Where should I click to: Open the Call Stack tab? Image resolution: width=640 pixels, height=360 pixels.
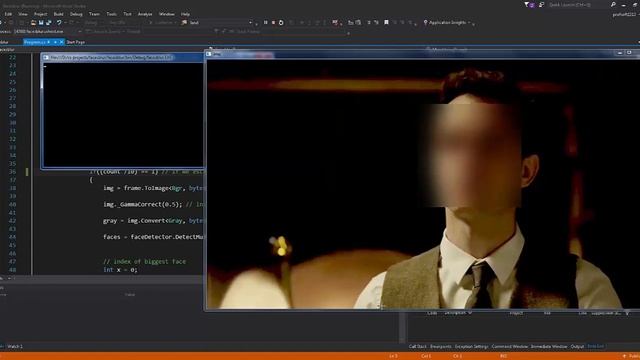(x=418, y=346)
